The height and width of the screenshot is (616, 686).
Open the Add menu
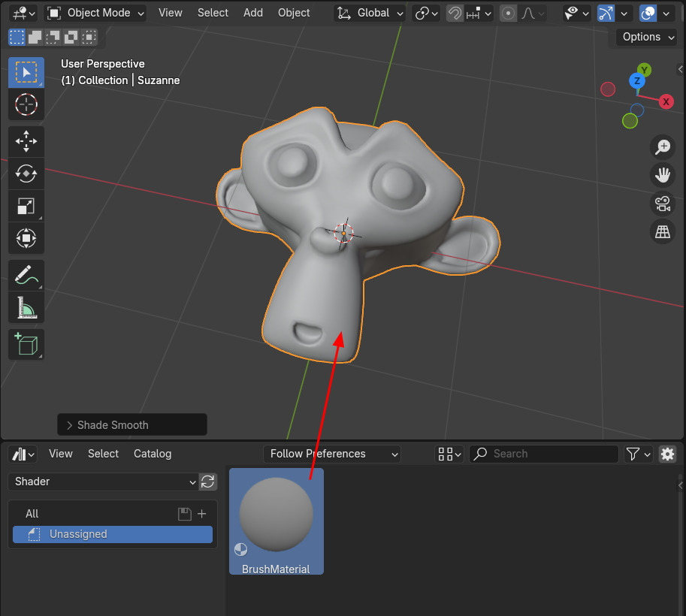pos(253,13)
